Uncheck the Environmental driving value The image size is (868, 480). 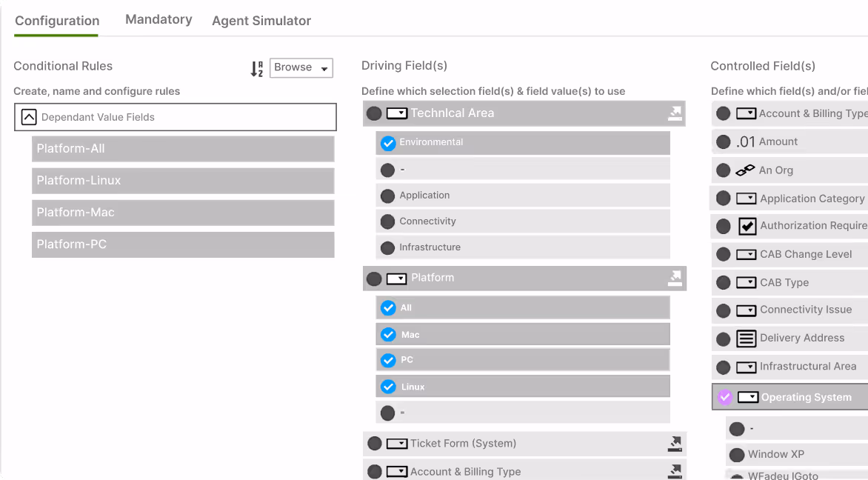pyautogui.click(x=388, y=144)
